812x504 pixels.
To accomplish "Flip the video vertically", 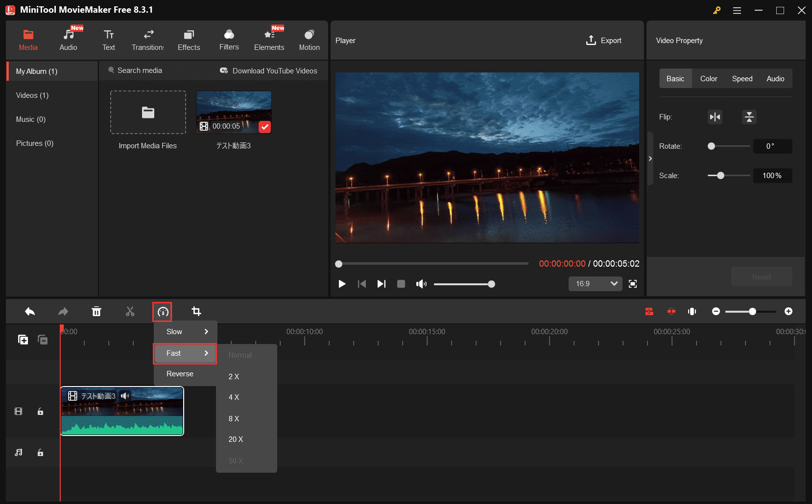I will [749, 117].
